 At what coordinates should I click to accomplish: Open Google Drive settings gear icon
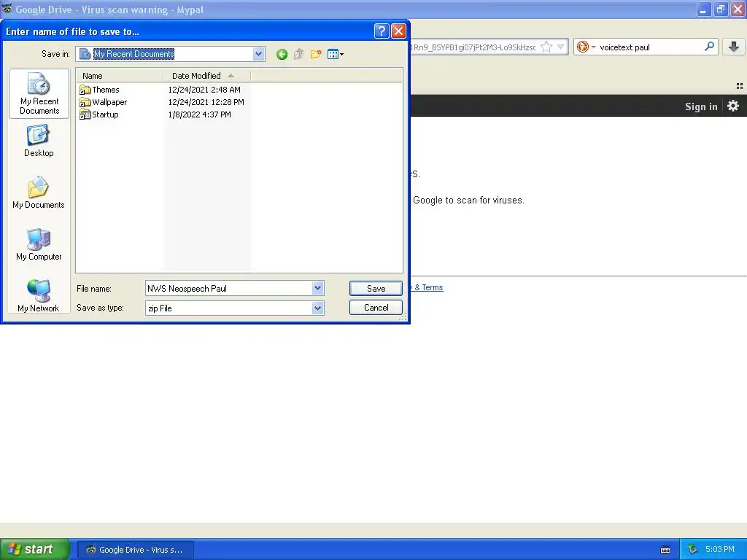(x=732, y=106)
